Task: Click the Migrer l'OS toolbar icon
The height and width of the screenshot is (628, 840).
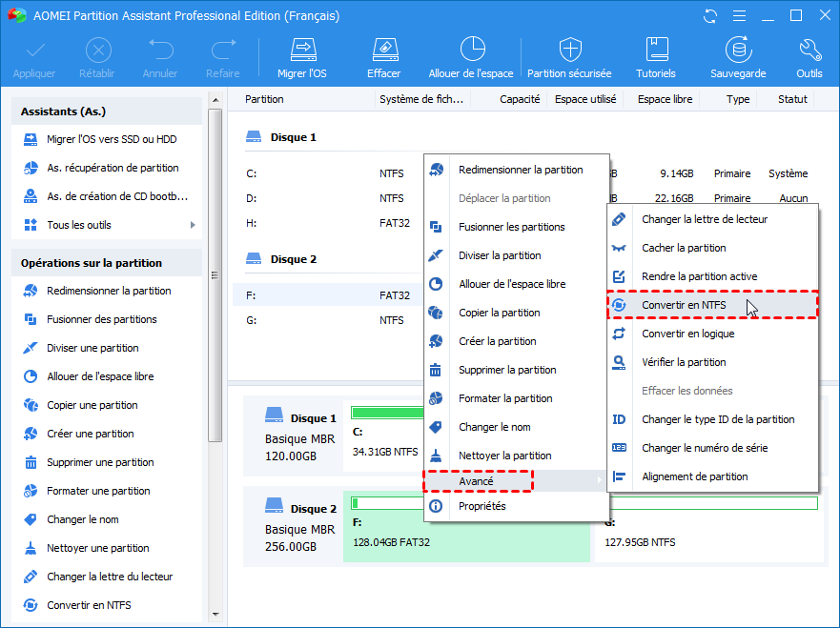Action: 302,51
